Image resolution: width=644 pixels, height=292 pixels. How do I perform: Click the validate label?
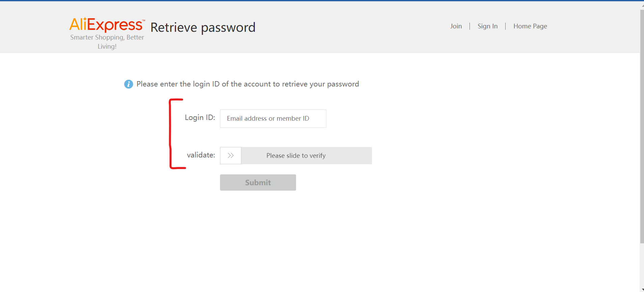(x=200, y=155)
